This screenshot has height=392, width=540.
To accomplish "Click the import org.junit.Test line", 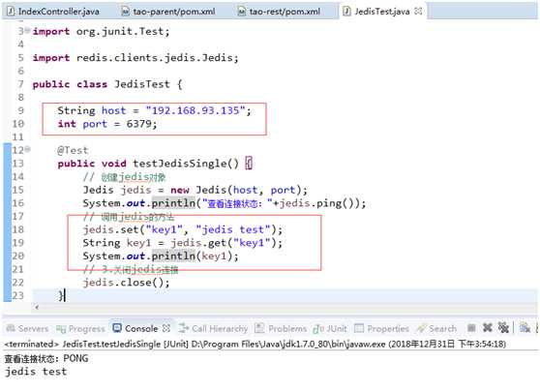I will click(102, 31).
